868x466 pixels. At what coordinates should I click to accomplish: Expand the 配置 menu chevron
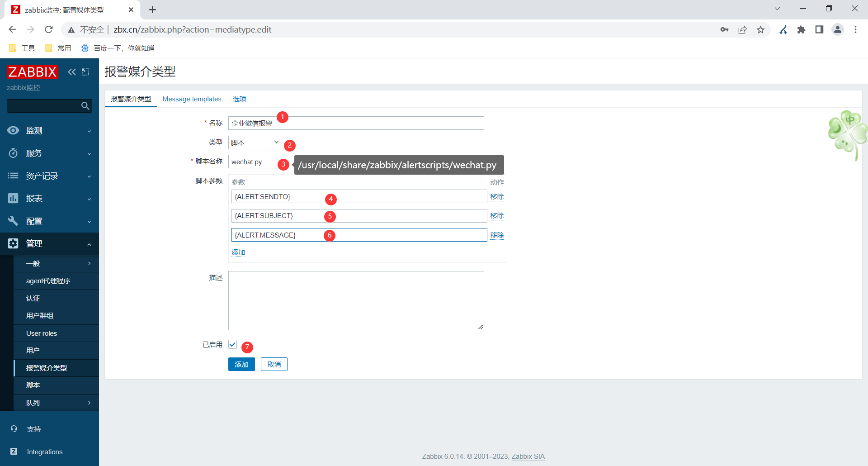(x=89, y=222)
